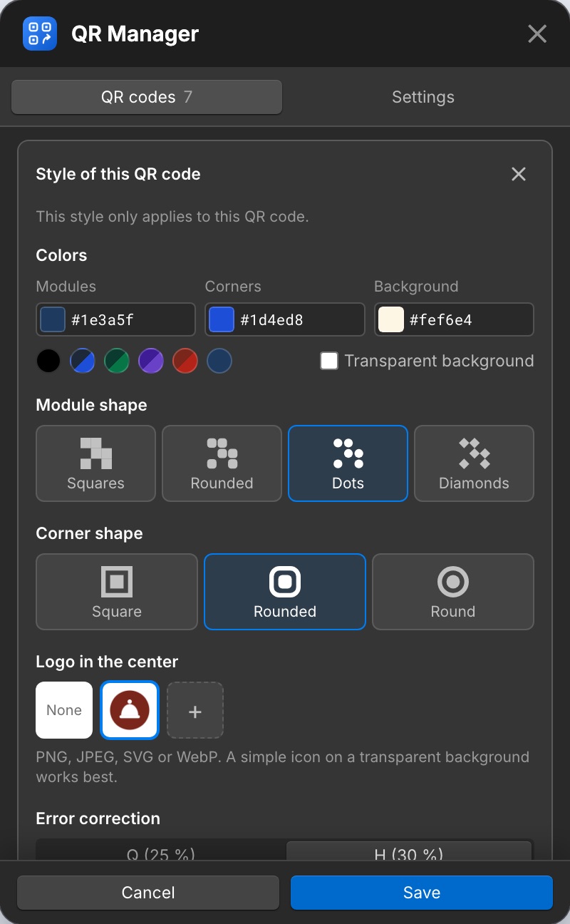570x924 pixels.
Task: Open the Settings tab
Action: click(x=423, y=97)
